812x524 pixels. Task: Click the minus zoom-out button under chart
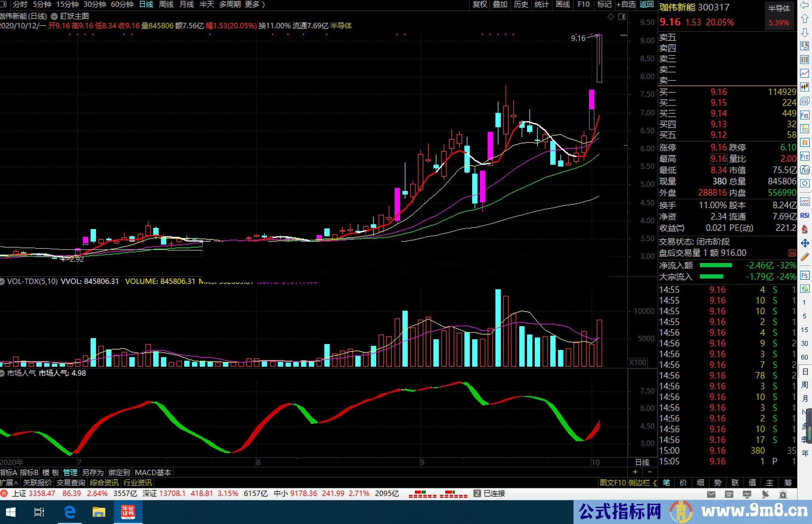(650, 472)
